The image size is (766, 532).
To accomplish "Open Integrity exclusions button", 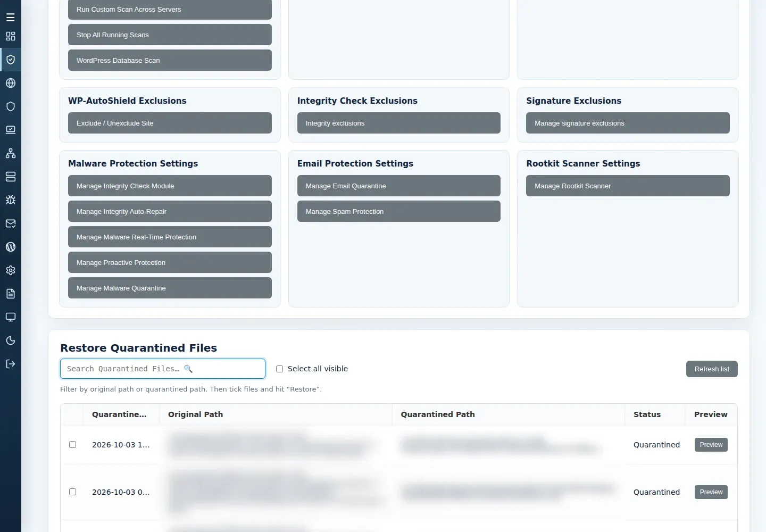I will [x=399, y=123].
